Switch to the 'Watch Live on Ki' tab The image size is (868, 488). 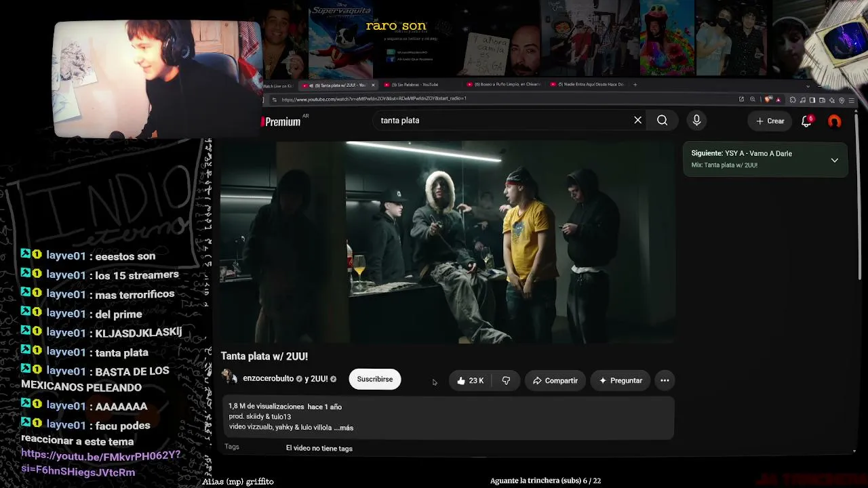(278, 85)
